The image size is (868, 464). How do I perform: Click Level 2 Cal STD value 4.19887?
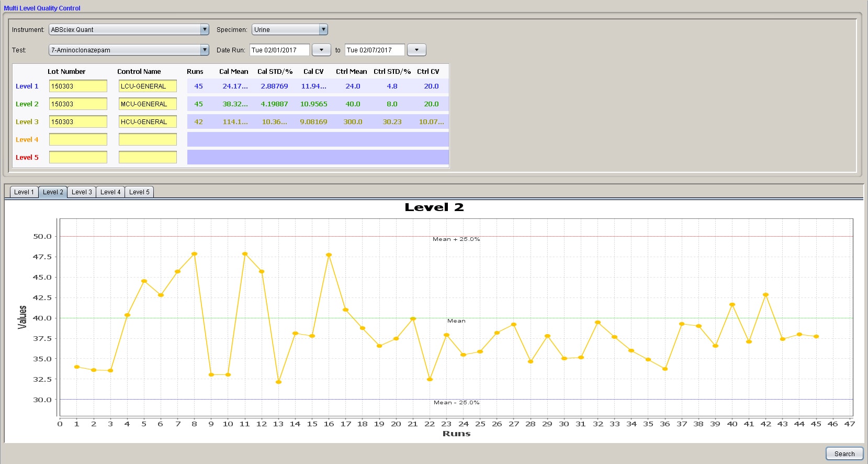click(x=275, y=104)
